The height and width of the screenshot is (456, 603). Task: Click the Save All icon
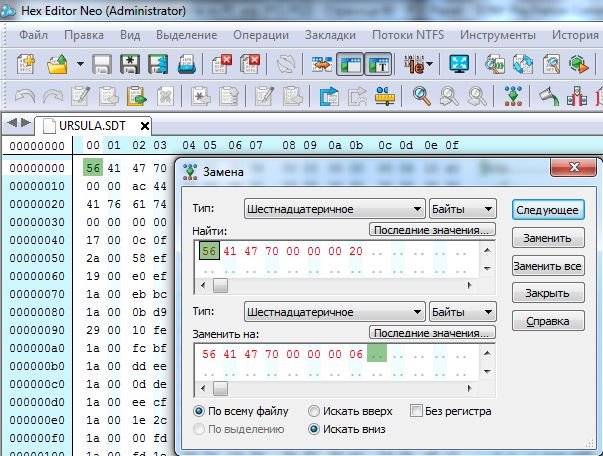click(x=158, y=64)
